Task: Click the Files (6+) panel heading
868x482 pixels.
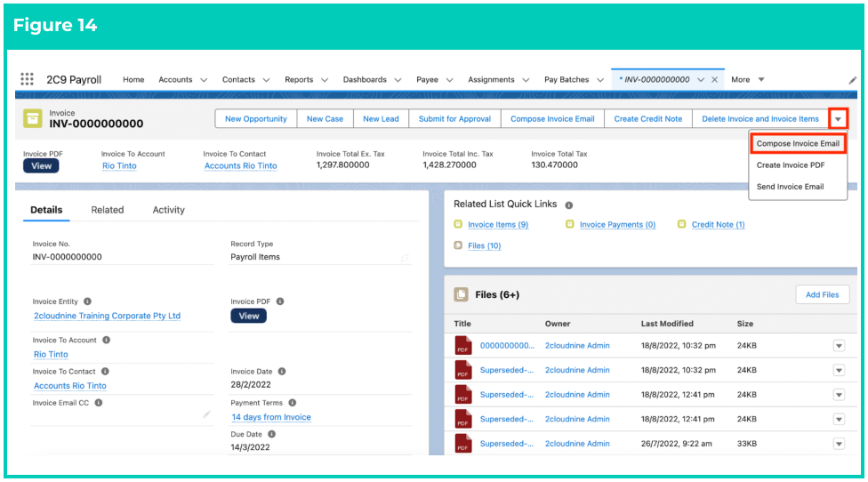Action: (497, 295)
